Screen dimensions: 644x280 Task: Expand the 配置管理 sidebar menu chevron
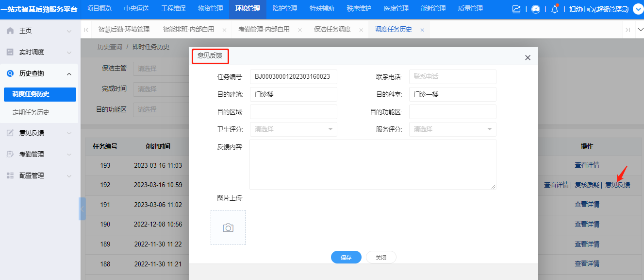tap(69, 176)
